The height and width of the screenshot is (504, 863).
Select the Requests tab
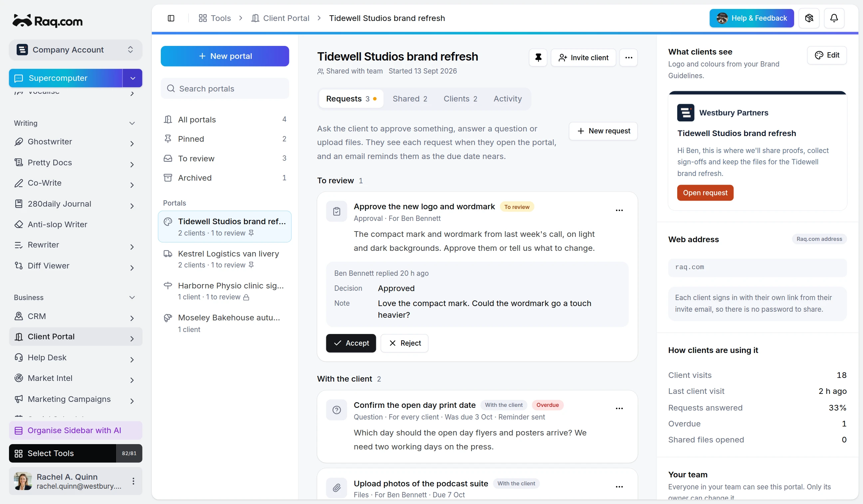(x=351, y=99)
